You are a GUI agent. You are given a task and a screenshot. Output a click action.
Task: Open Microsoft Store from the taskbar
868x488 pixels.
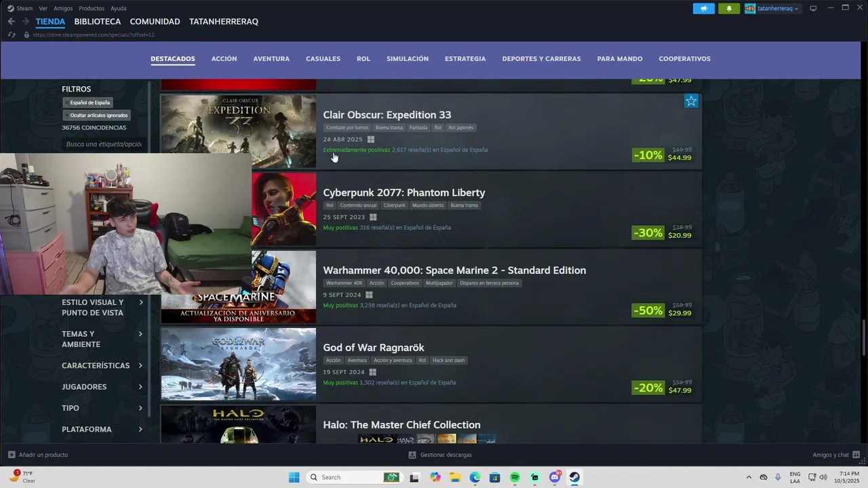[x=495, y=477]
